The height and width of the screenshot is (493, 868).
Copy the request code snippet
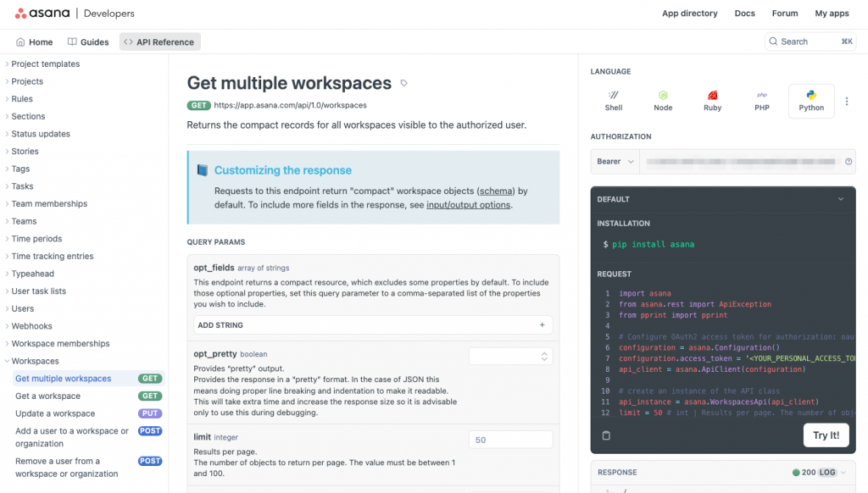click(606, 435)
